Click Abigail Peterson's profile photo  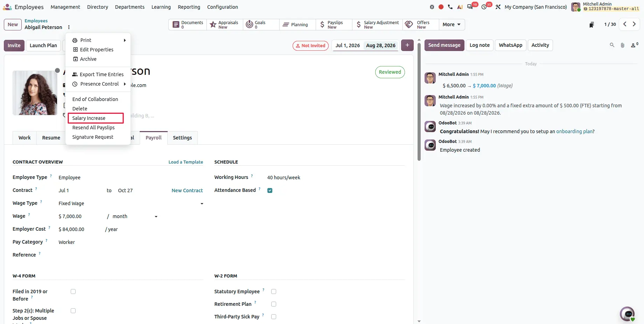point(35,93)
